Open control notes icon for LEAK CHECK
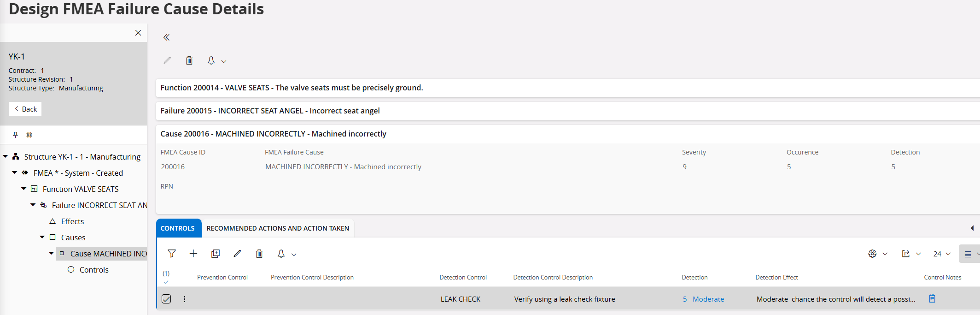 (932, 299)
